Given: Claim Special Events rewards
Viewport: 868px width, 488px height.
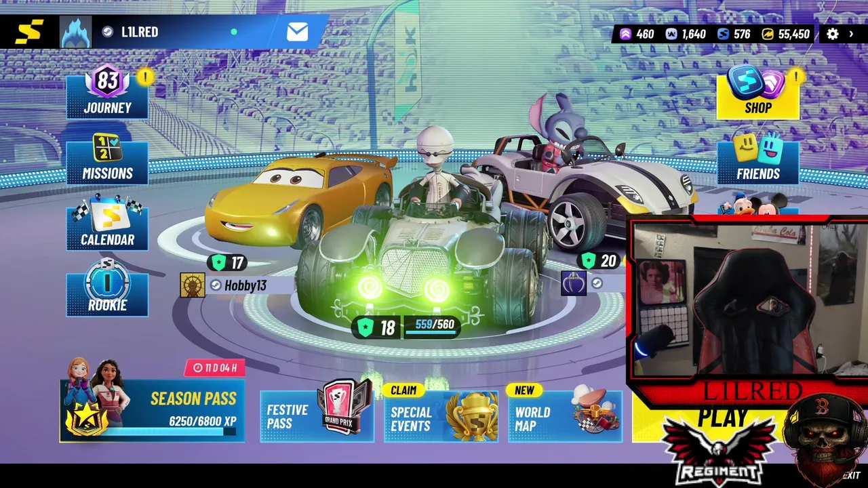Looking at the screenshot, I should pyautogui.click(x=441, y=415).
